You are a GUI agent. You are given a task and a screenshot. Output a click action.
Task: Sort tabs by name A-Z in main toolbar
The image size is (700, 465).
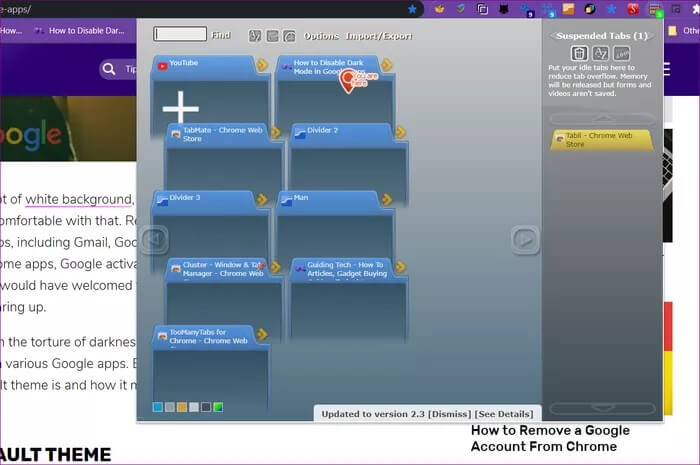point(255,36)
